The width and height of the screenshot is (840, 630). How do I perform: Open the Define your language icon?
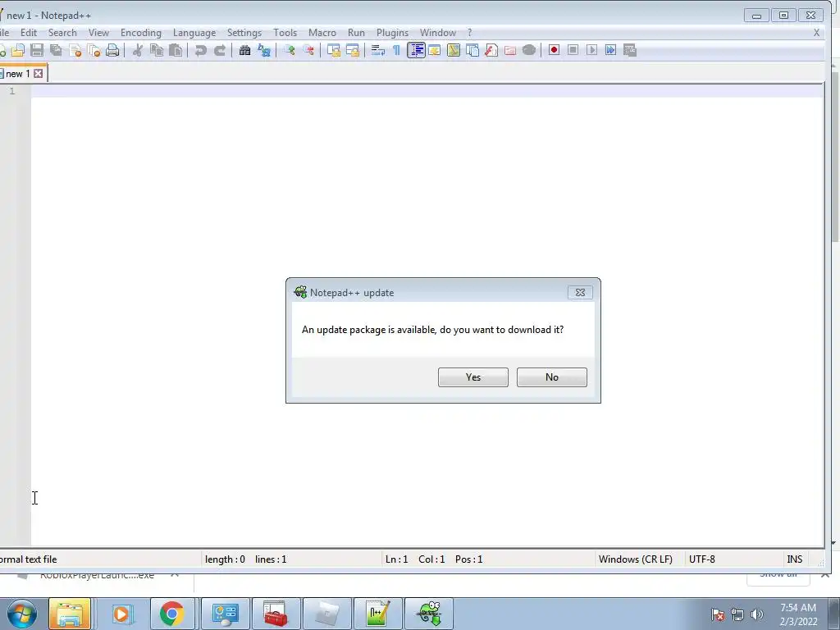(x=435, y=50)
